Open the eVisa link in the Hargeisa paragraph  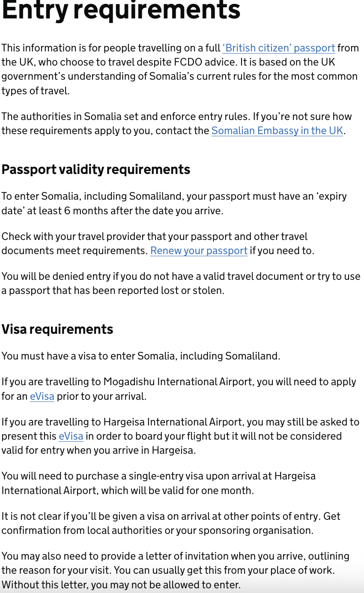[x=71, y=436]
